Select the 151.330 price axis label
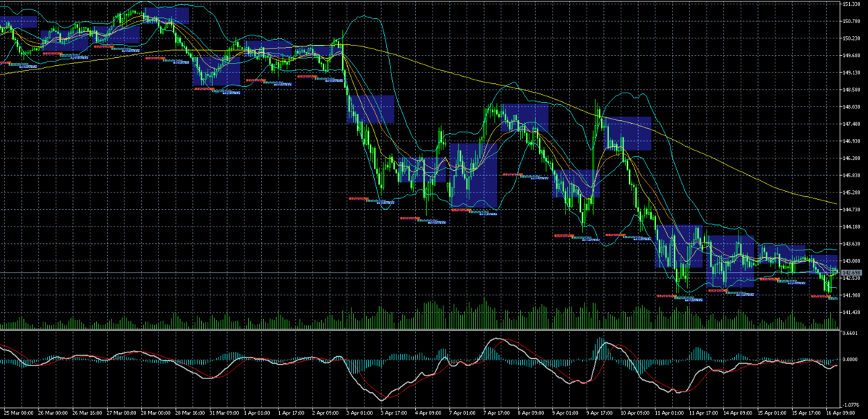The height and width of the screenshot is (419, 868). coord(852,4)
